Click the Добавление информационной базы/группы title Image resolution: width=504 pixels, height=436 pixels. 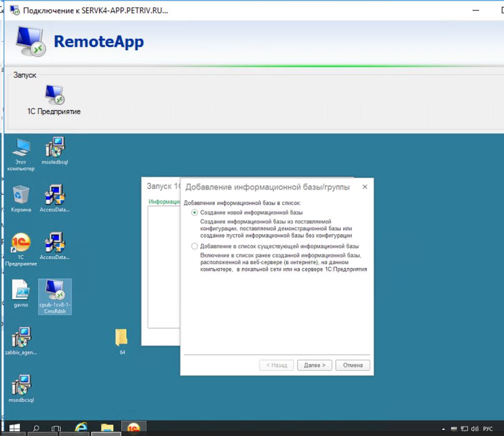[x=268, y=187]
